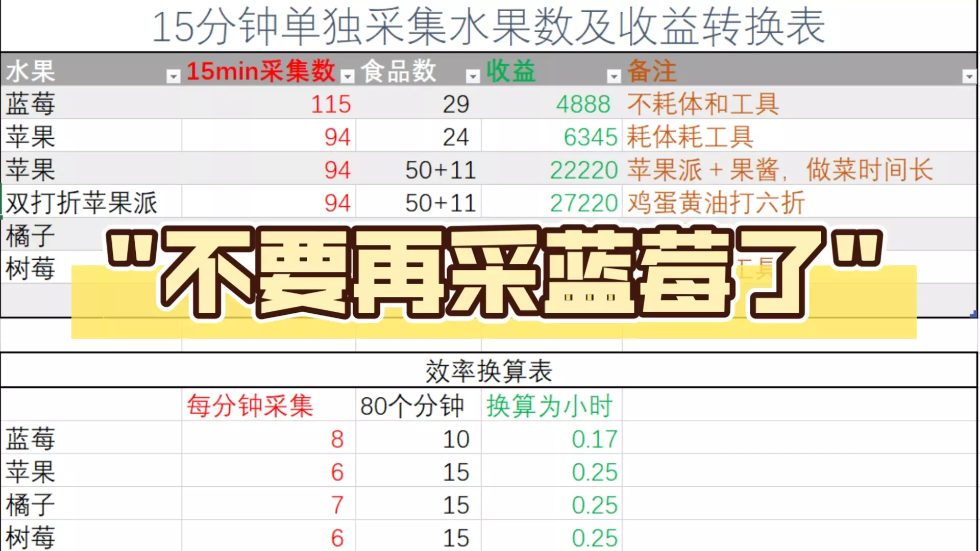Select the 115 collection count cell
The height and width of the screenshot is (551, 980).
(x=331, y=104)
